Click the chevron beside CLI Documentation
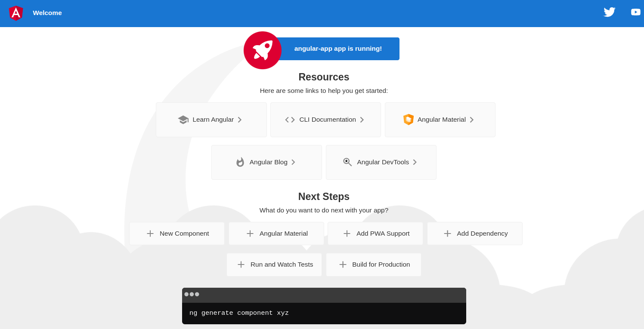The width and height of the screenshot is (644, 329). [362, 120]
